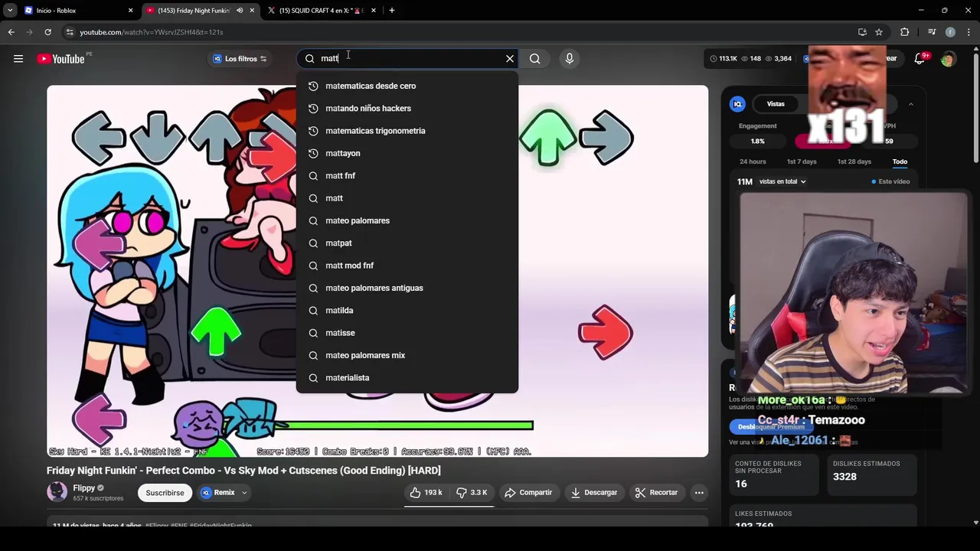Open the new tab plus button
This screenshot has width=980, height=551.
pyautogui.click(x=392, y=11)
